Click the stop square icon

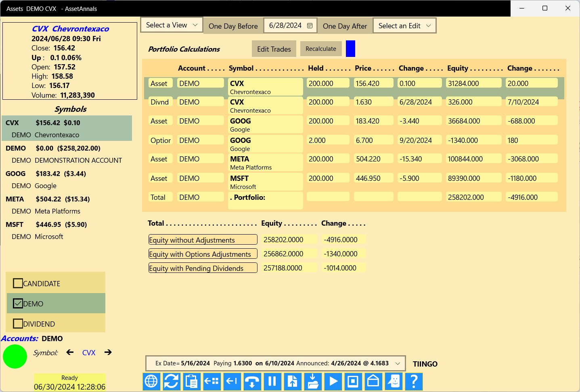point(353,381)
